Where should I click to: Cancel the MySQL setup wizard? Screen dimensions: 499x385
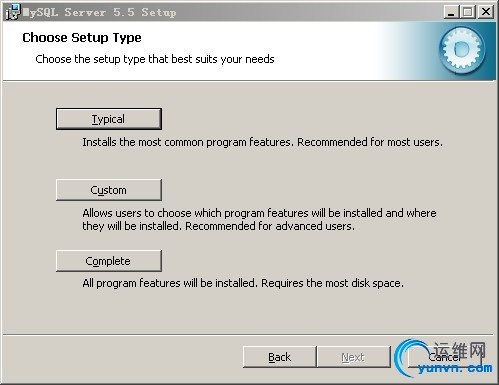[x=444, y=357]
